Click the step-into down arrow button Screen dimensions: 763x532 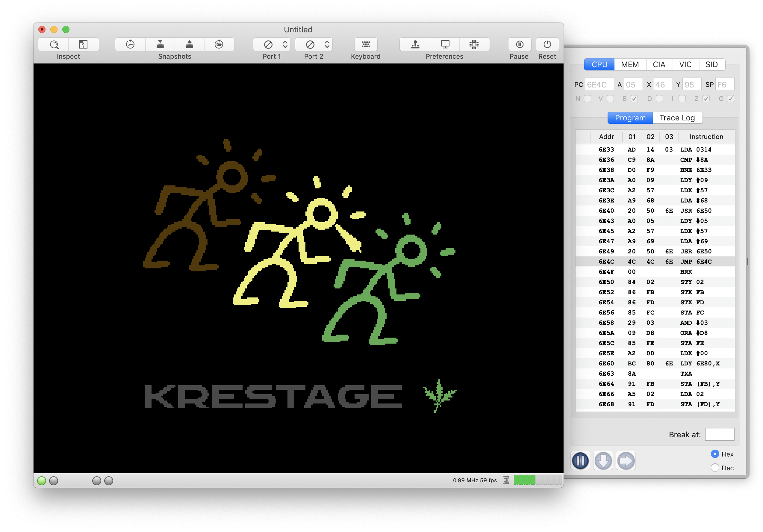coord(603,460)
